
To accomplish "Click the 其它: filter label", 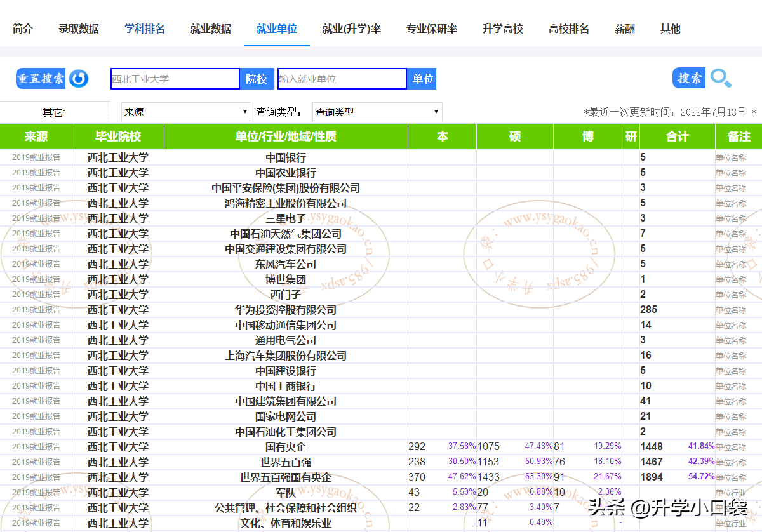I will pos(54,113).
